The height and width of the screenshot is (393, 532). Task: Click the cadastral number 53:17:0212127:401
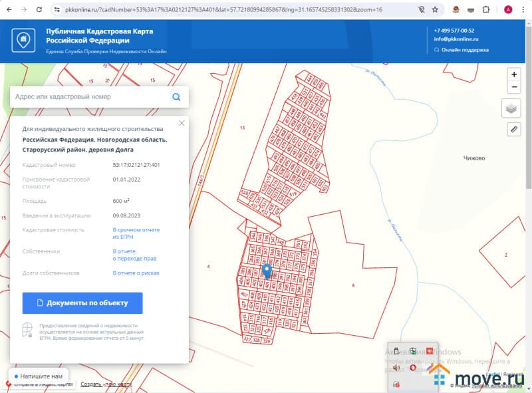(136, 165)
